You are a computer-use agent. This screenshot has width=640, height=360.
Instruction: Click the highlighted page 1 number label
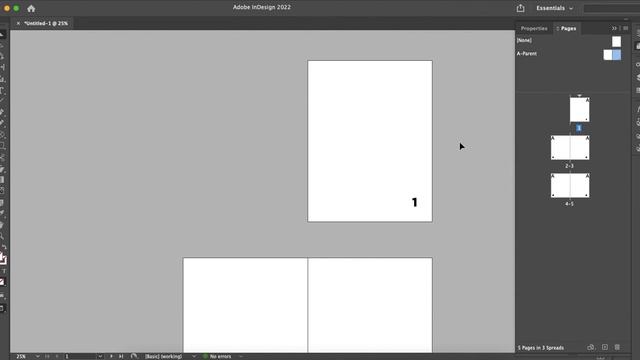click(x=579, y=128)
